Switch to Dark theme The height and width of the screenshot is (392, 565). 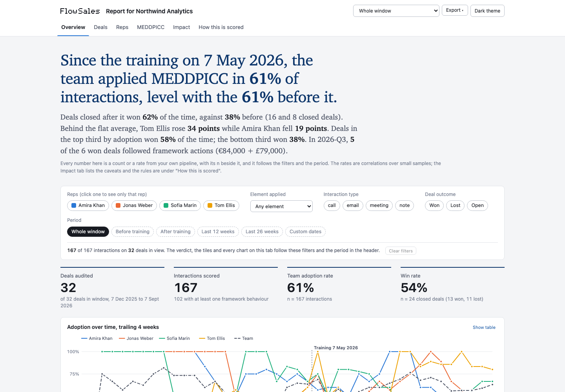(x=487, y=11)
